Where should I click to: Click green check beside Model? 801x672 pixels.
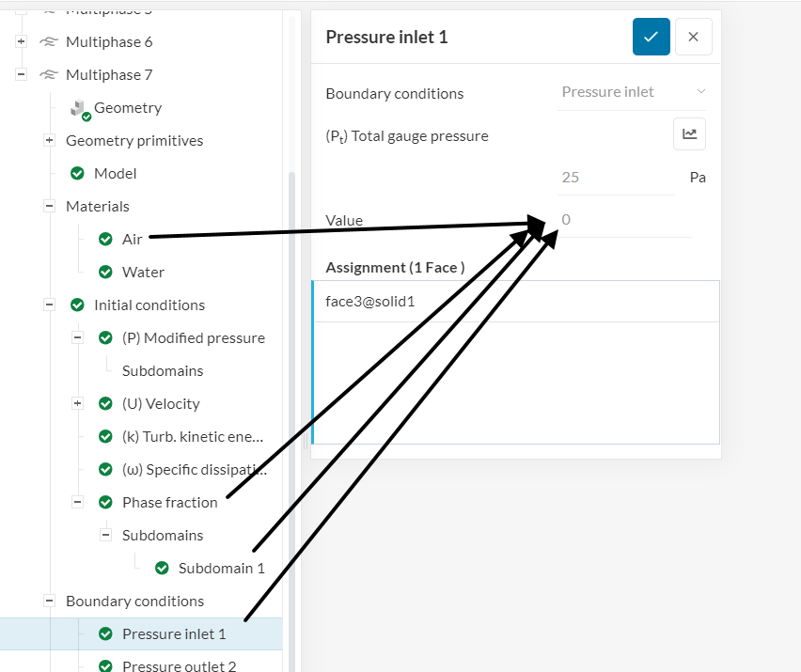[77, 173]
